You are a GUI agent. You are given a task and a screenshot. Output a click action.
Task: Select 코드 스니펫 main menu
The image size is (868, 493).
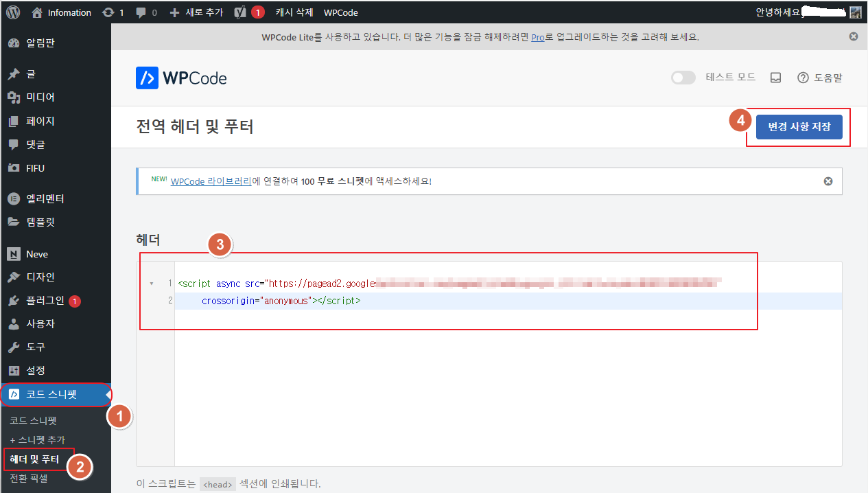(x=55, y=394)
